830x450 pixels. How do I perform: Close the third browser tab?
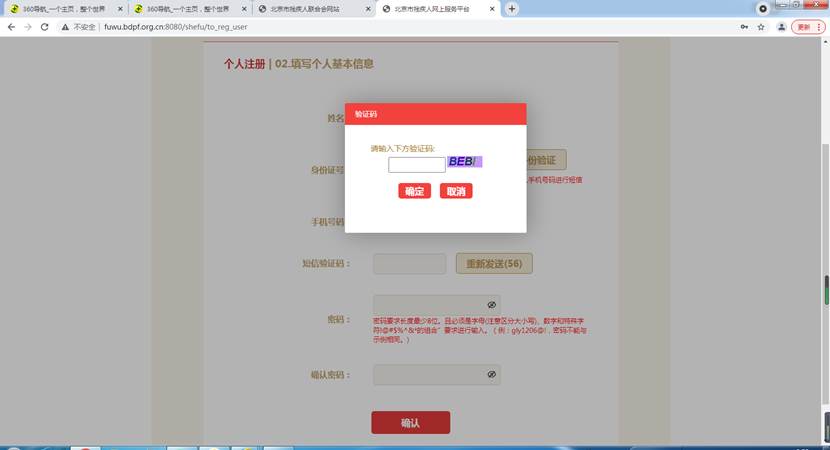[368, 9]
